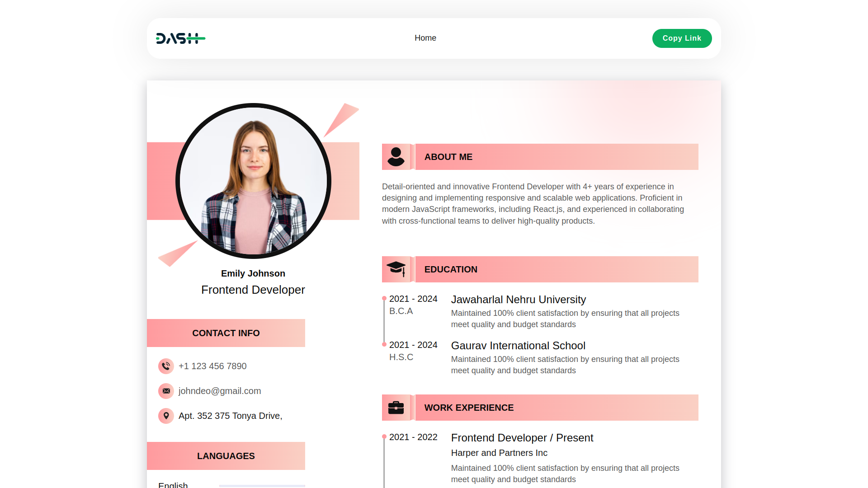
Task: Click the EDUCATION section header
Action: [540, 269]
